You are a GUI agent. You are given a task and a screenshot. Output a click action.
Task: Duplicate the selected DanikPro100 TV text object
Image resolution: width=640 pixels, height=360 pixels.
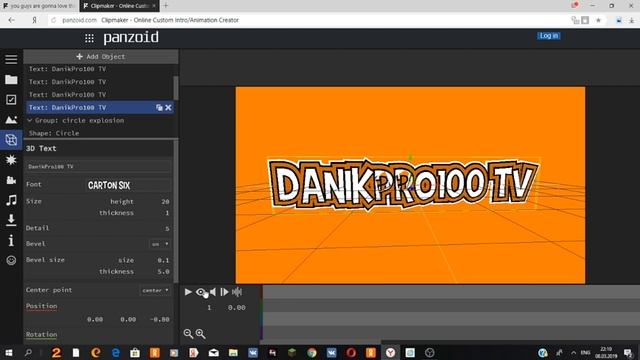pyautogui.click(x=159, y=108)
